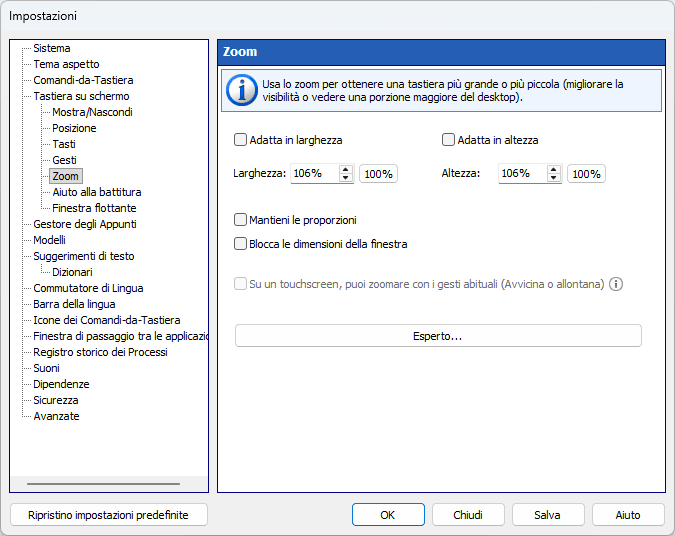Screen dimensions: 675x536
Task: Select Finestra di passaggio tra le applicazioni
Action: pos(121,336)
